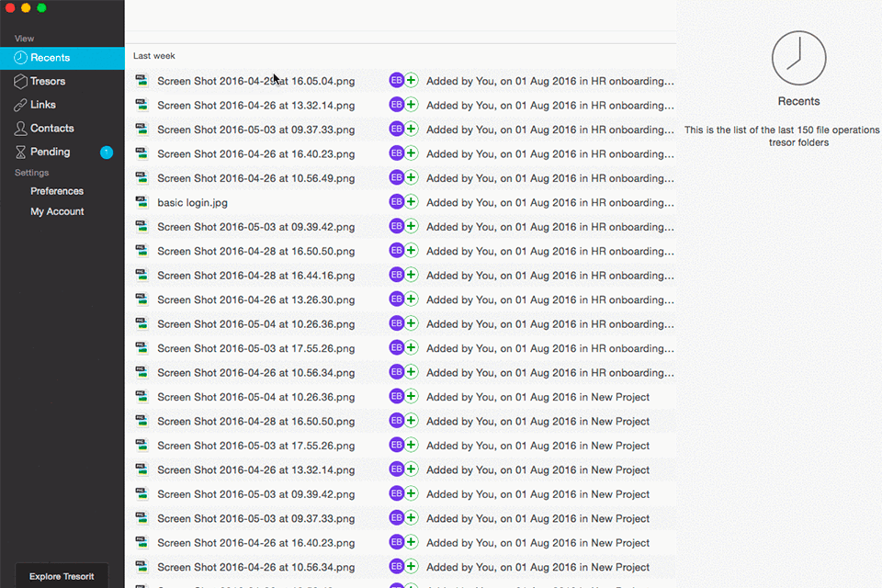Click EB avatar on the 16.05.04.png row
Screen dimensions: 882x588
point(397,81)
